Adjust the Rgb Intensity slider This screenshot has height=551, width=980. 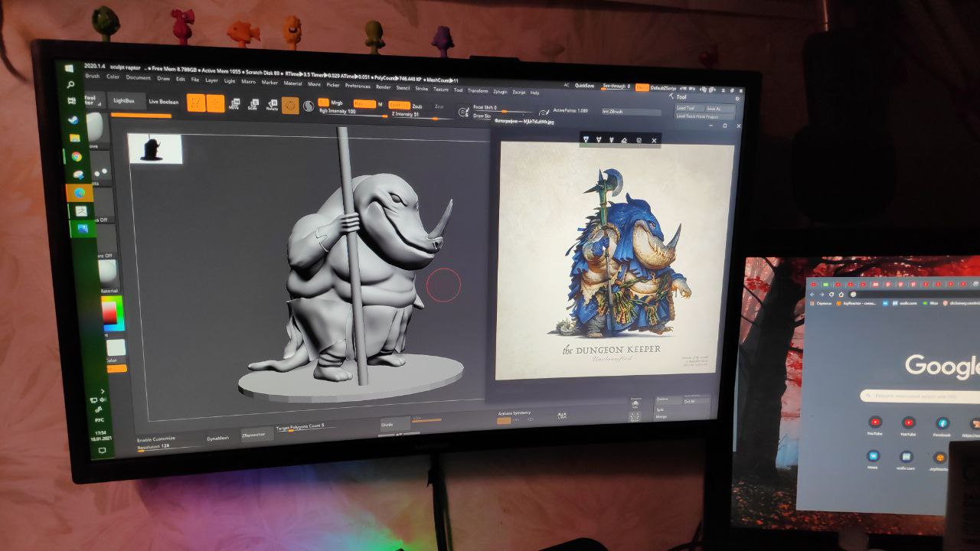(x=353, y=112)
